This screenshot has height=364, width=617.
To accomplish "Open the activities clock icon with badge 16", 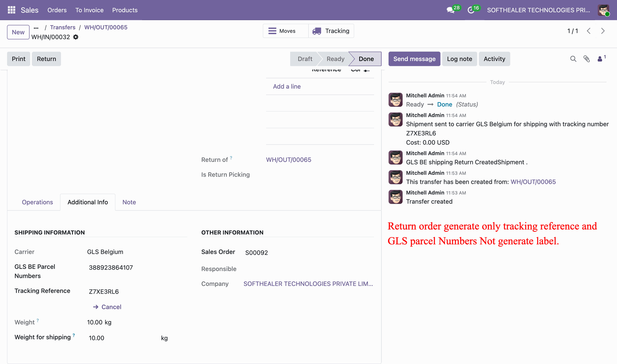I will [471, 10].
